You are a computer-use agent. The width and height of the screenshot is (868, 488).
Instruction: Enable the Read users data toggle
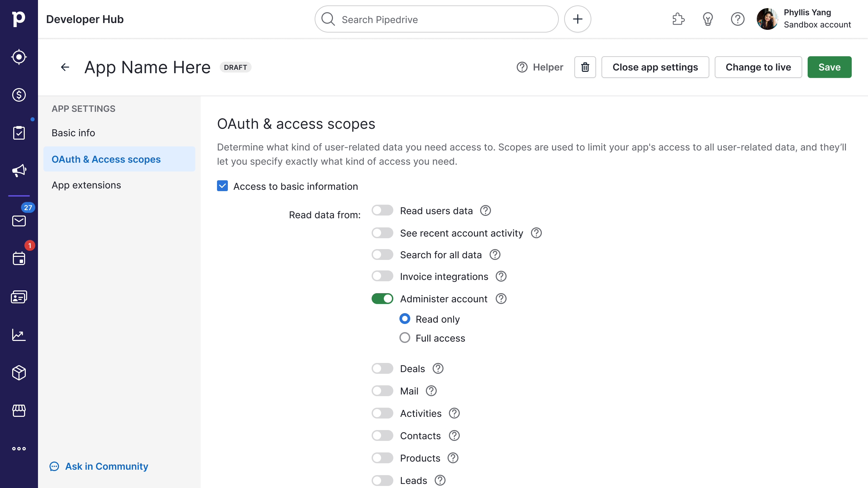[x=382, y=210]
